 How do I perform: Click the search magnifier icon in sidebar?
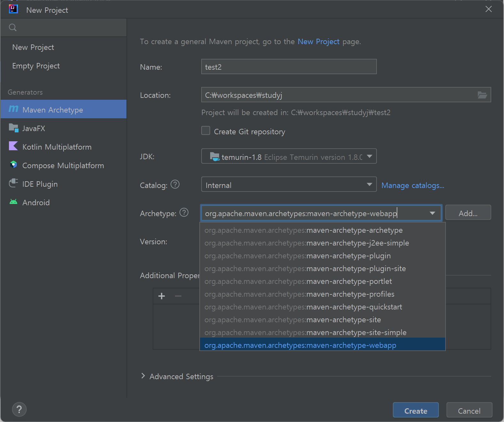(x=13, y=27)
